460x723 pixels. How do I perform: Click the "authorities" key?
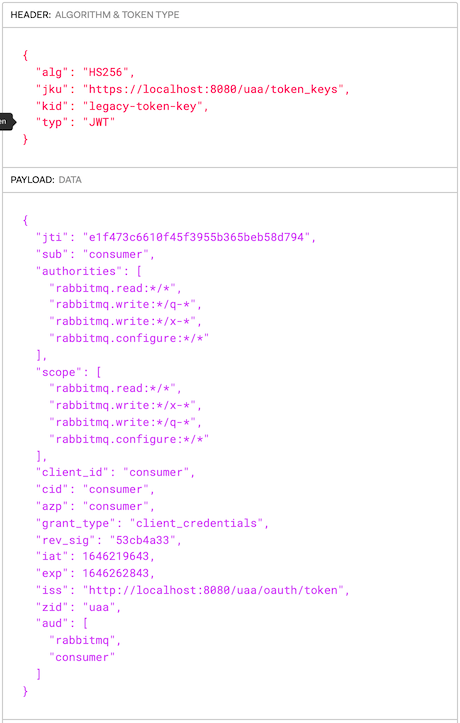pos(78,271)
